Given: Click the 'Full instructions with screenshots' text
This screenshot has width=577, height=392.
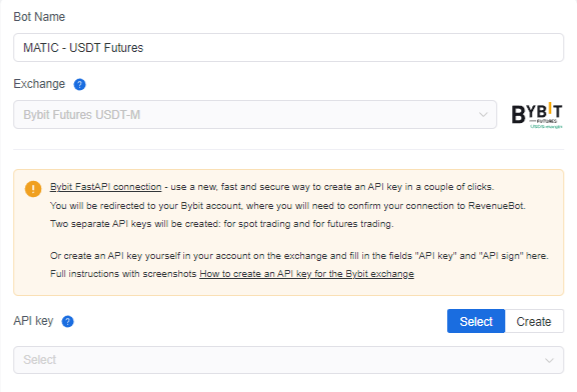Looking at the screenshot, I should tap(123, 274).
